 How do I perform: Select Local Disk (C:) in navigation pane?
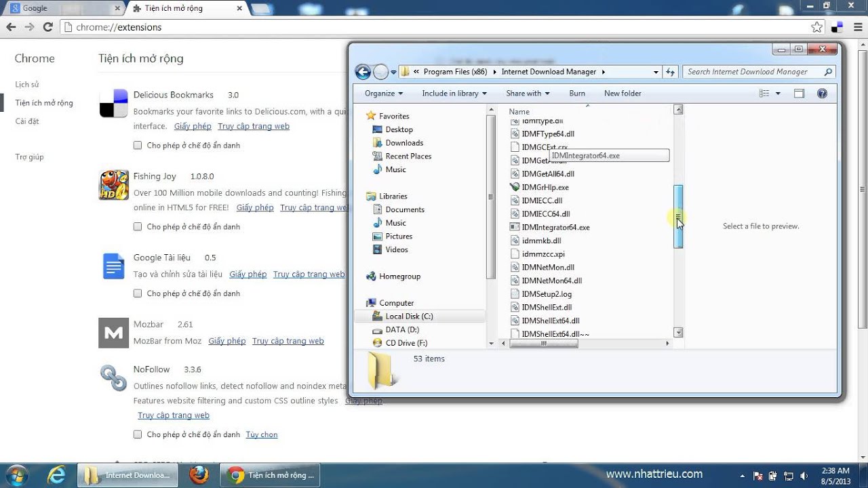coord(420,317)
